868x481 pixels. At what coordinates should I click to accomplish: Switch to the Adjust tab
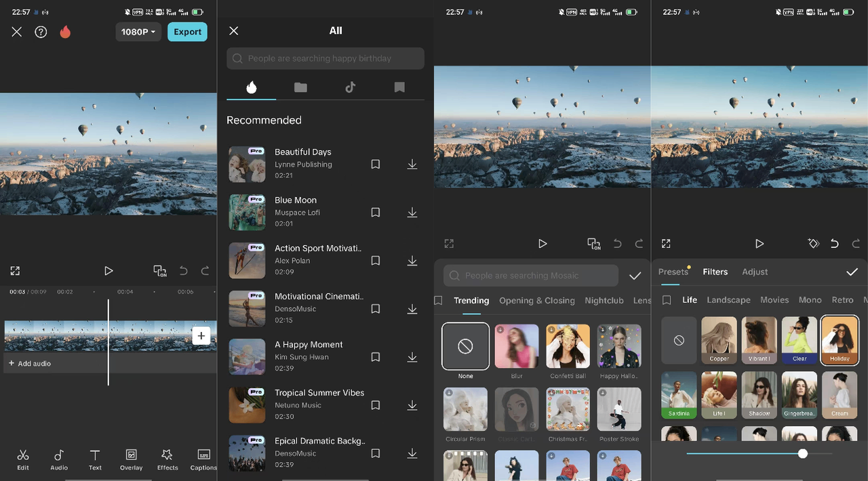[x=755, y=272]
